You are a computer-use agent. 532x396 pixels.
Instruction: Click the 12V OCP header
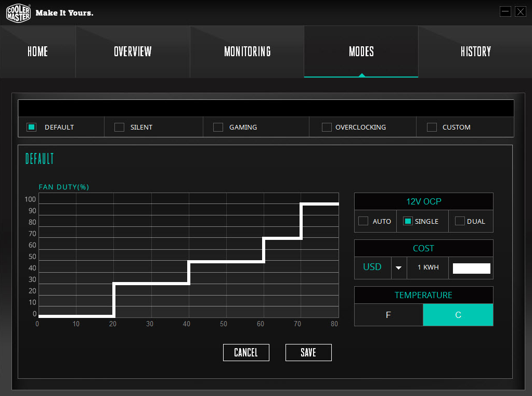point(424,201)
